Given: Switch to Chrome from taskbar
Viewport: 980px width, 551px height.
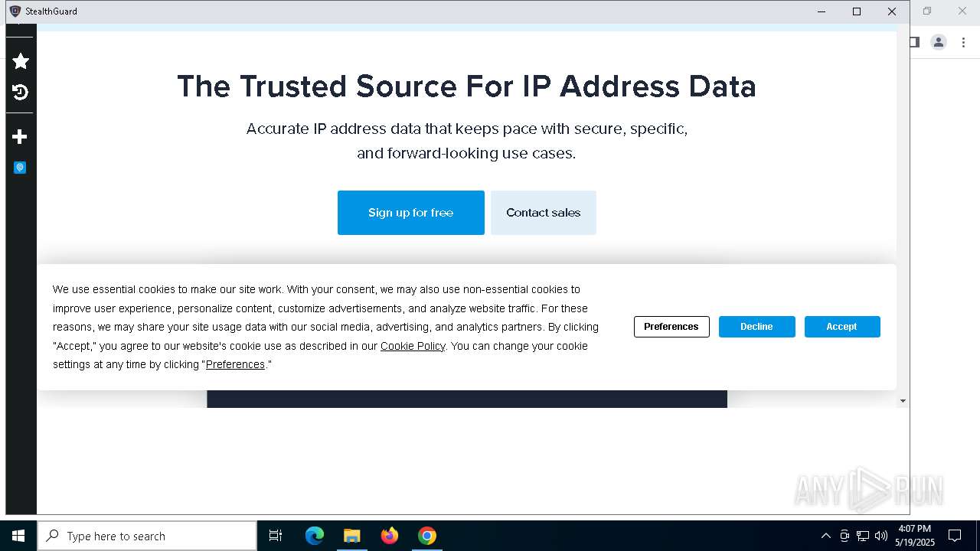Looking at the screenshot, I should coord(427,536).
